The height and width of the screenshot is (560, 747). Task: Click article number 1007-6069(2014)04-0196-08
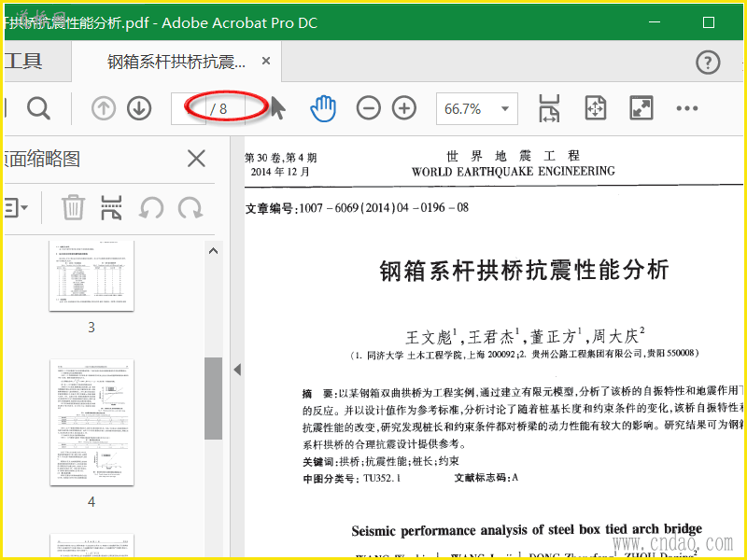point(384,208)
